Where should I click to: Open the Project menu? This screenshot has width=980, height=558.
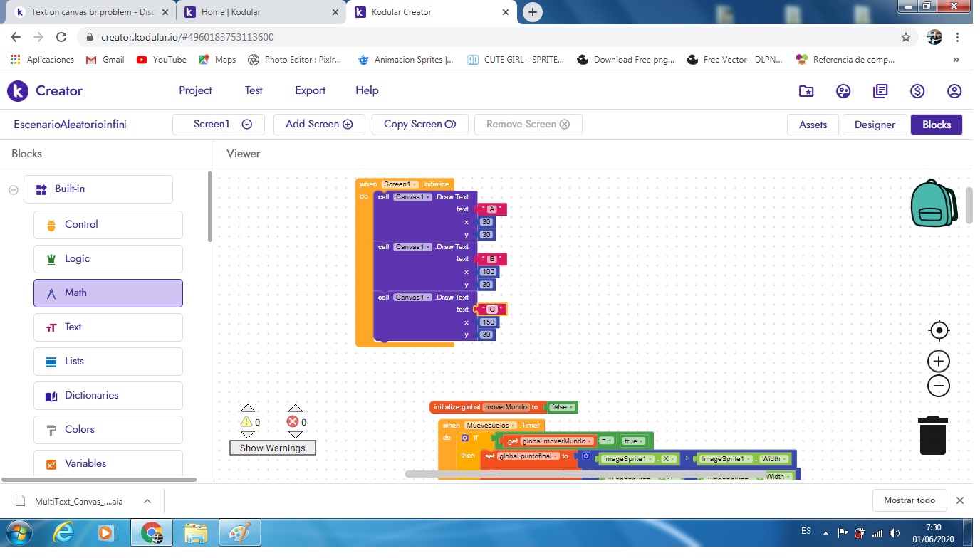click(x=195, y=90)
